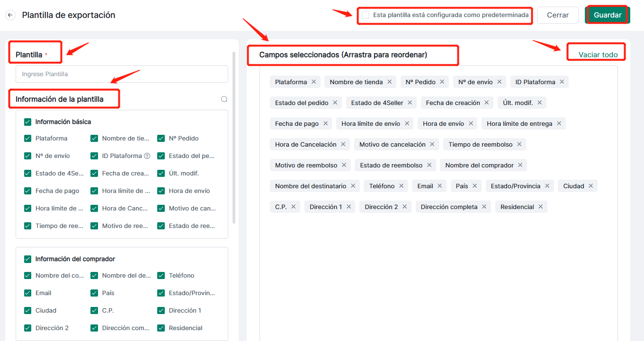This screenshot has width=644, height=341.
Task: Remove the Fecha de creación tag
Action: click(487, 103)
